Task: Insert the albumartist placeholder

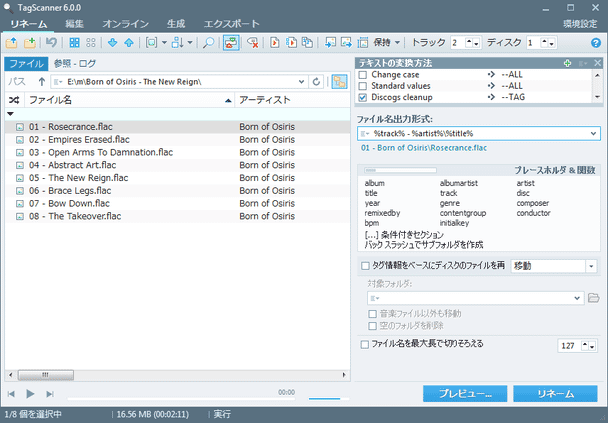Action: (459, 183)
